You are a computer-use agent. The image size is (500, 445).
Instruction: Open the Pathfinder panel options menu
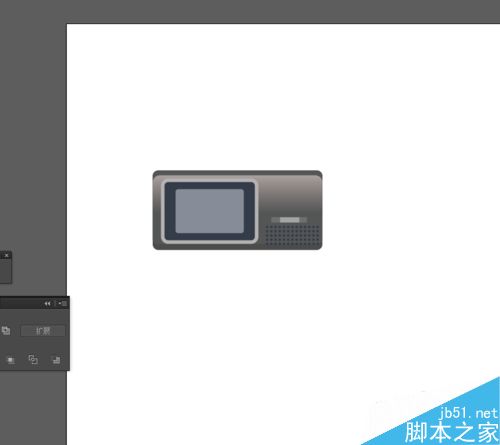point(63,304)
